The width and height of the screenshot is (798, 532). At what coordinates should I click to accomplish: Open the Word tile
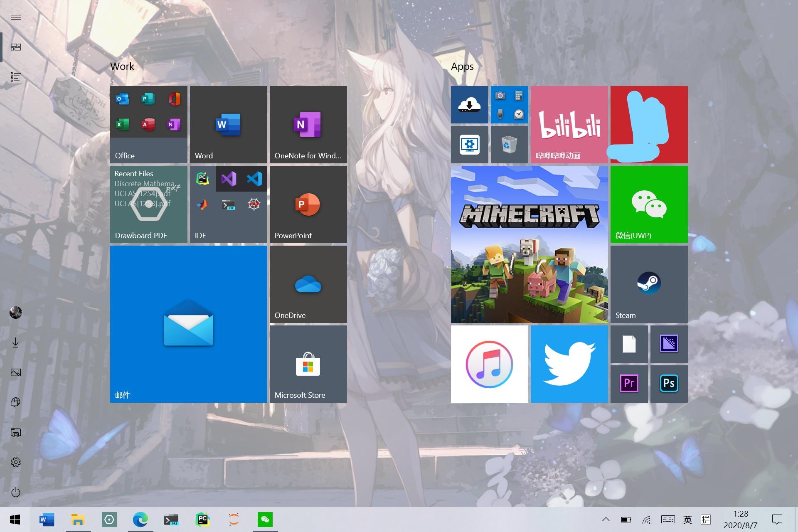coord(228,124)
